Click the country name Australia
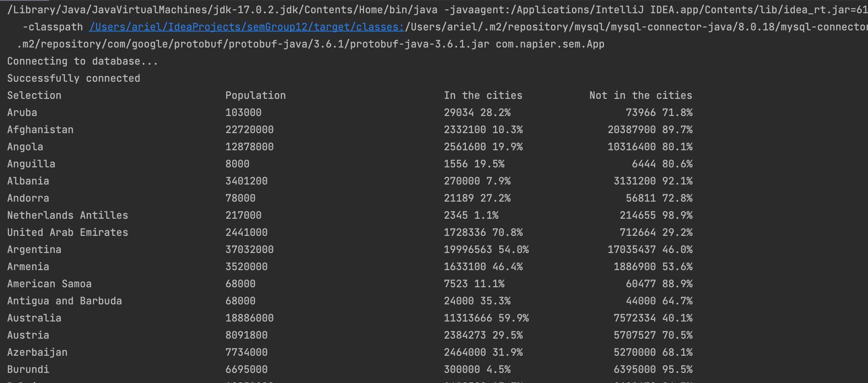Screen dimensions: 868x383 click(34, 318)
